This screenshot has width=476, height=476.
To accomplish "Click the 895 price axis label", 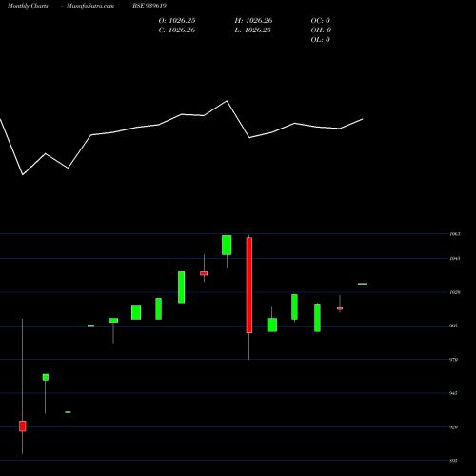I will point(454,461).
